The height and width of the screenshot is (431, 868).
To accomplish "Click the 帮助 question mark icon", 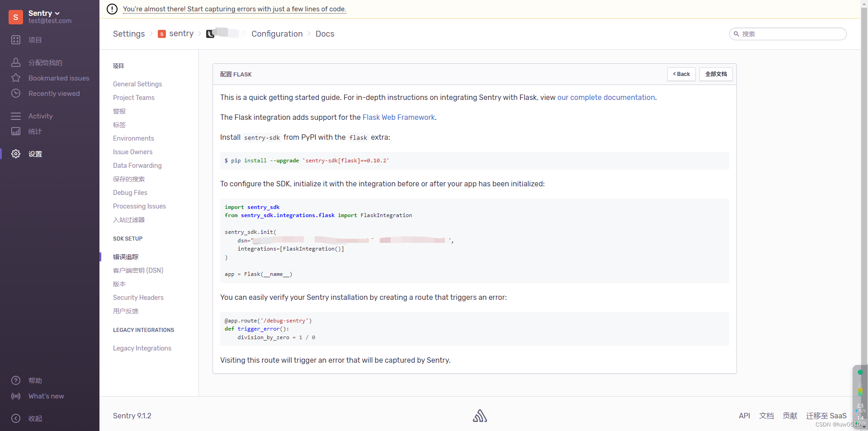I will (x=16, y=380).
